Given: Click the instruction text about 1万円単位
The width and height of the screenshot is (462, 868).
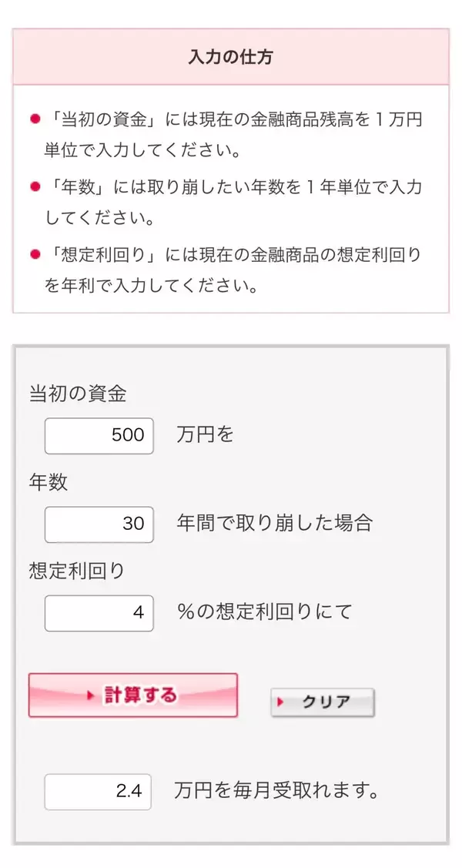Looking at the screenshot, I should tap(233, 134).
